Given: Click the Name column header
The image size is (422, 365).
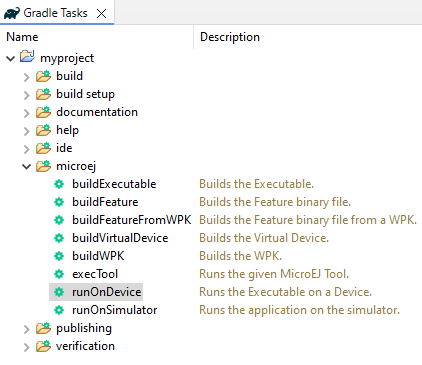Looking at the screenshot, I should tap(22, 37).
